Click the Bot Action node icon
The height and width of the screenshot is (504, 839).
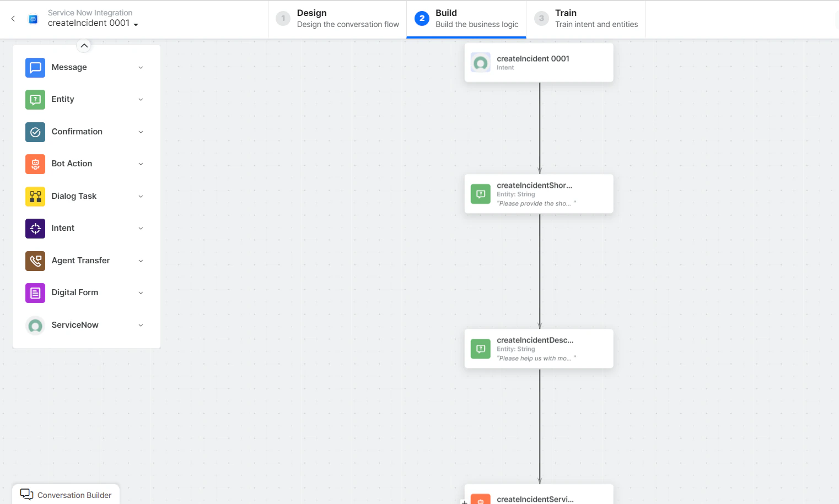click(35, 164)
